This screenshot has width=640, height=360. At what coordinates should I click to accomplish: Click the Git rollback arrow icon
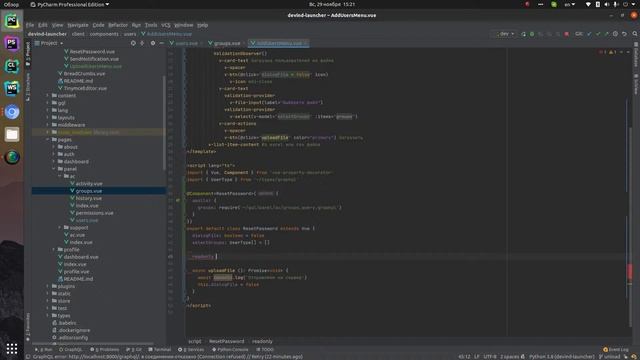(x=624, y=34)
